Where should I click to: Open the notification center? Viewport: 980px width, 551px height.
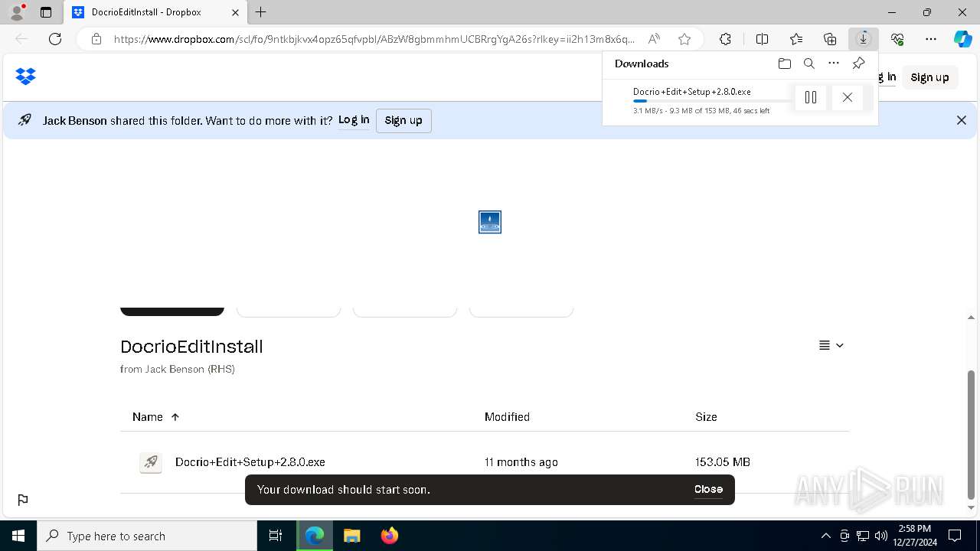[955, 536]
